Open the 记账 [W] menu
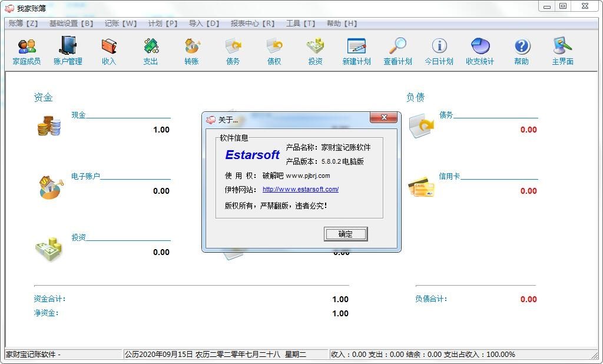Screen dimensions: 603x364 (120, 24)
